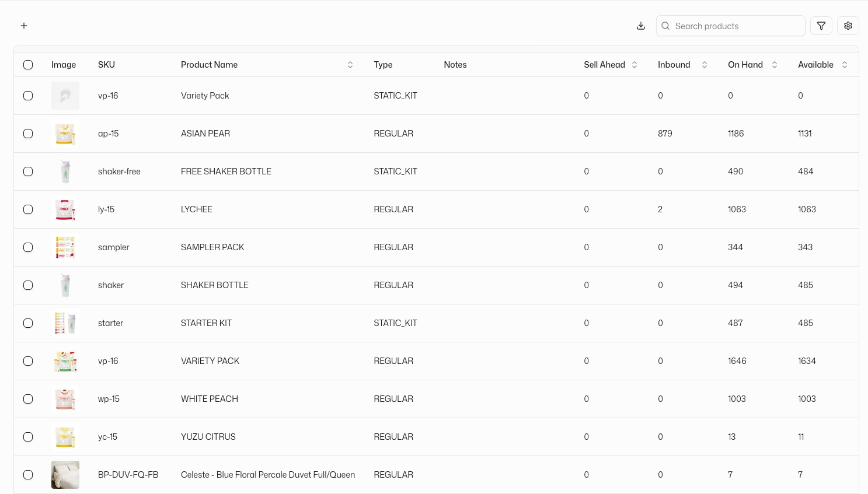
Task: Open the filter funnel icon
Action: [821, 26]
